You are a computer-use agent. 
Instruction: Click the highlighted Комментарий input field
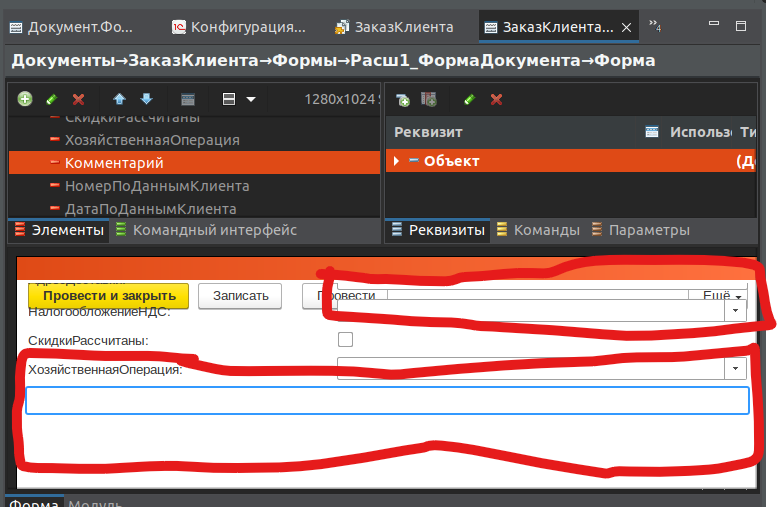(388, 400)
